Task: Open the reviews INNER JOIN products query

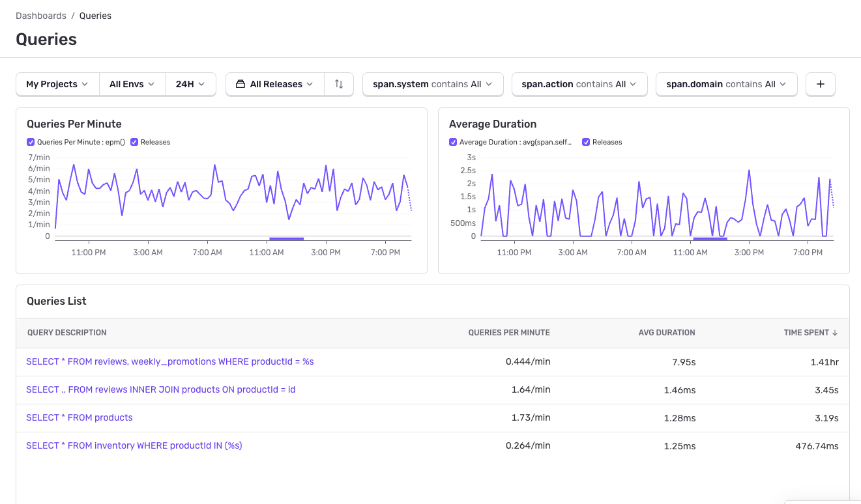Action: pos(160,389)
